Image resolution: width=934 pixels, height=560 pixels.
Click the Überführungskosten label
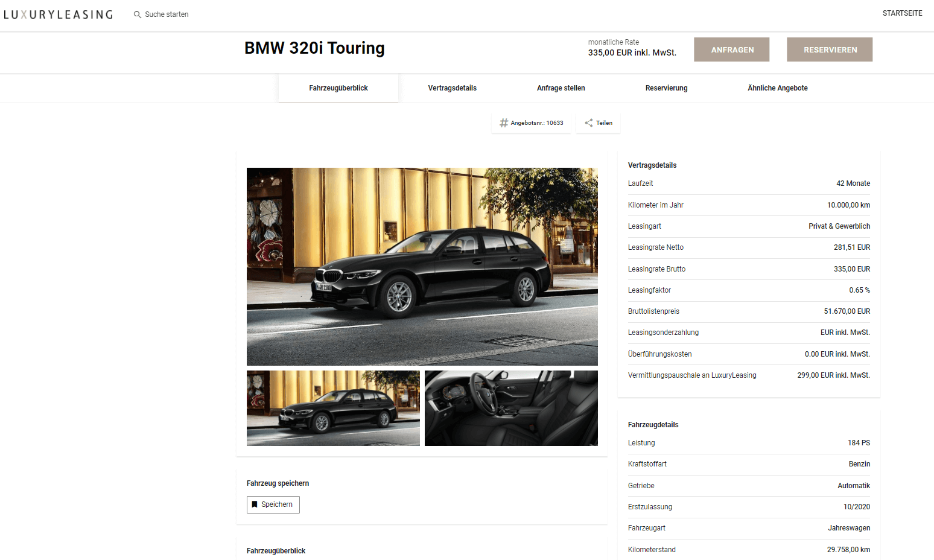(659, 354)
